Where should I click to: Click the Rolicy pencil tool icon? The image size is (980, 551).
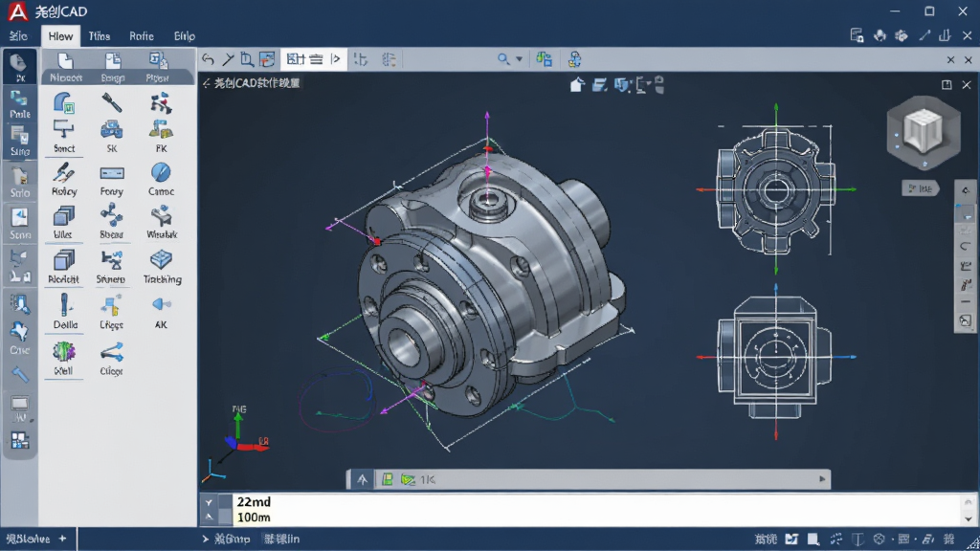click(x=64, y=173)
